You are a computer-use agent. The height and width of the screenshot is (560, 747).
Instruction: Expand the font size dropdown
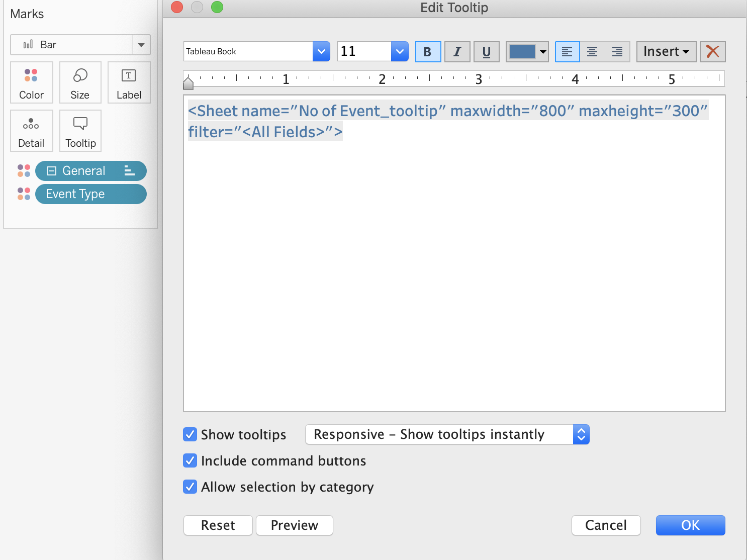click(x=400, y=51)
